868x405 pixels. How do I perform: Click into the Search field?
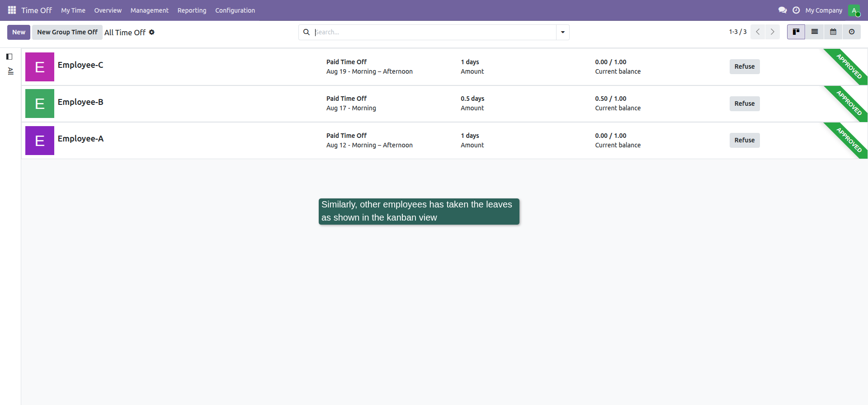(434, 32)
